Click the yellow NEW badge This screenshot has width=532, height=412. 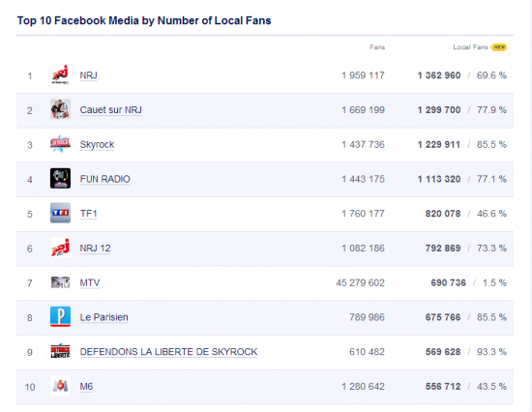499,47
